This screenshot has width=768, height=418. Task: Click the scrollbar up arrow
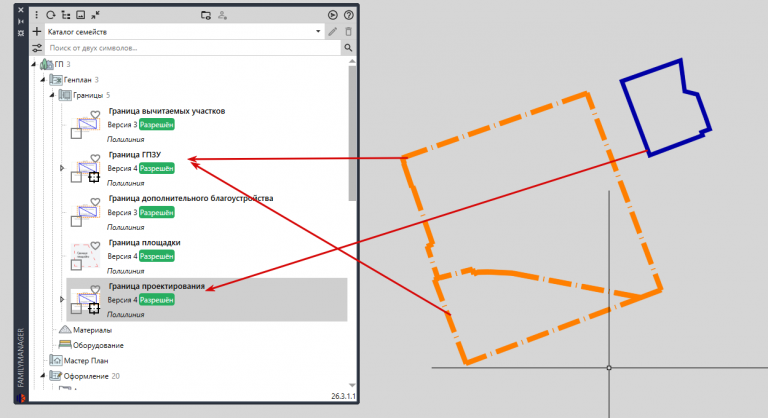pos(352,61)
